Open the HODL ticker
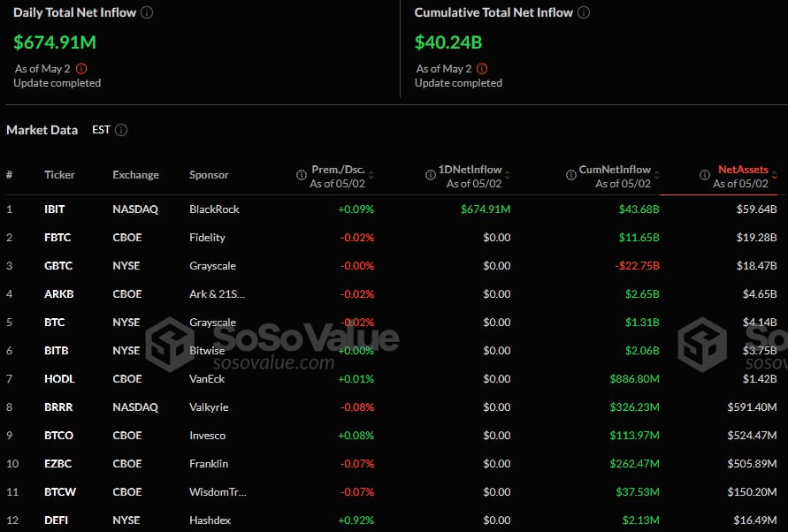This screenshot has width=788, height=532. [59, 379]
